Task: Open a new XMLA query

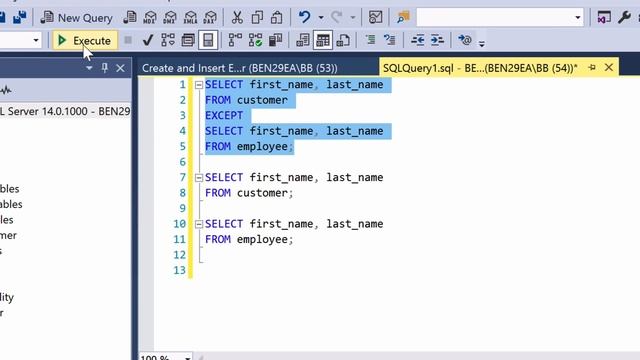Action: 190,17
